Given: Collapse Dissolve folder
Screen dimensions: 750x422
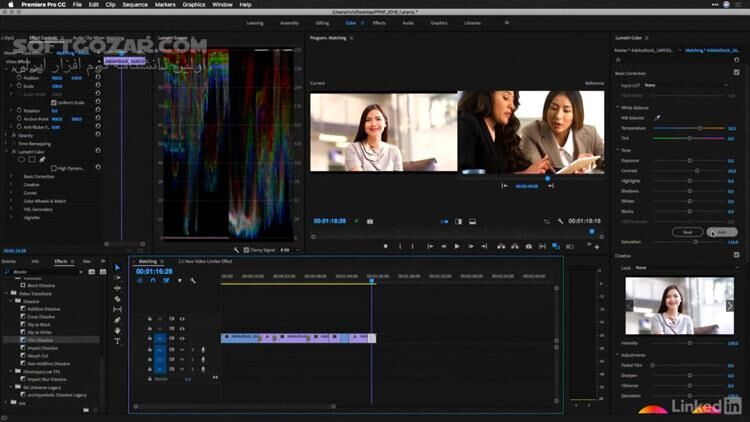Looking at the screenshot, I should (11, 301).
